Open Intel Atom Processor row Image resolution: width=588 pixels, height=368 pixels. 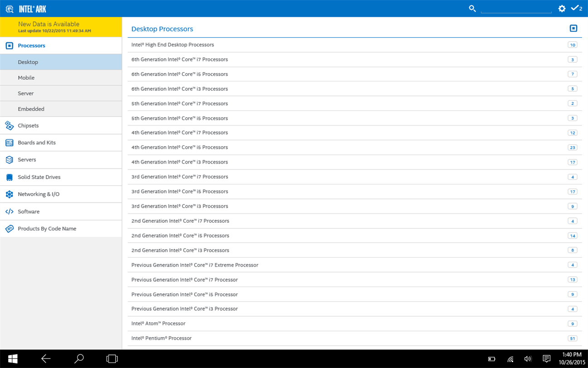coord(355,323)
